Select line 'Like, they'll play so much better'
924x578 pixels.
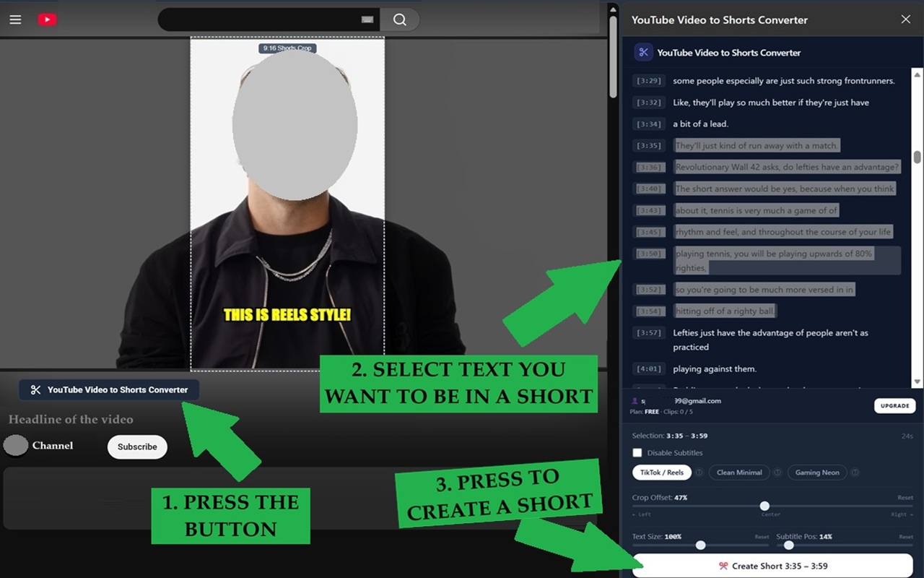tap(771, 103)
